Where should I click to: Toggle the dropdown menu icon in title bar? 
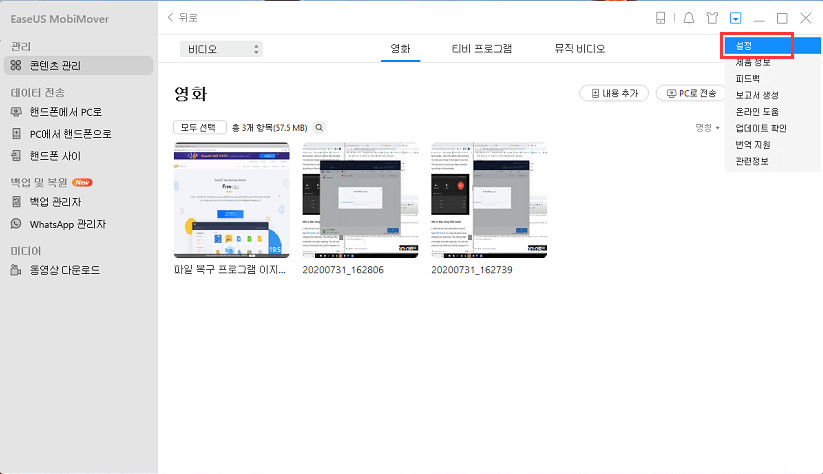coord(735,18)
